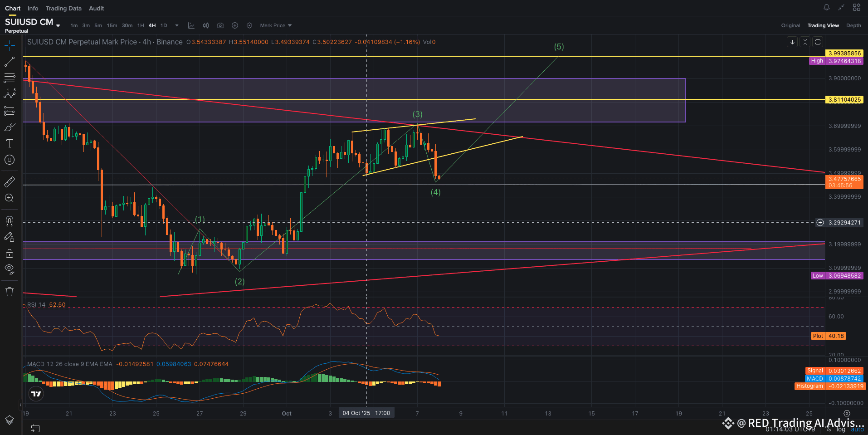Toggle the log scale mode

pyautogui.click(x=841, y=429)
